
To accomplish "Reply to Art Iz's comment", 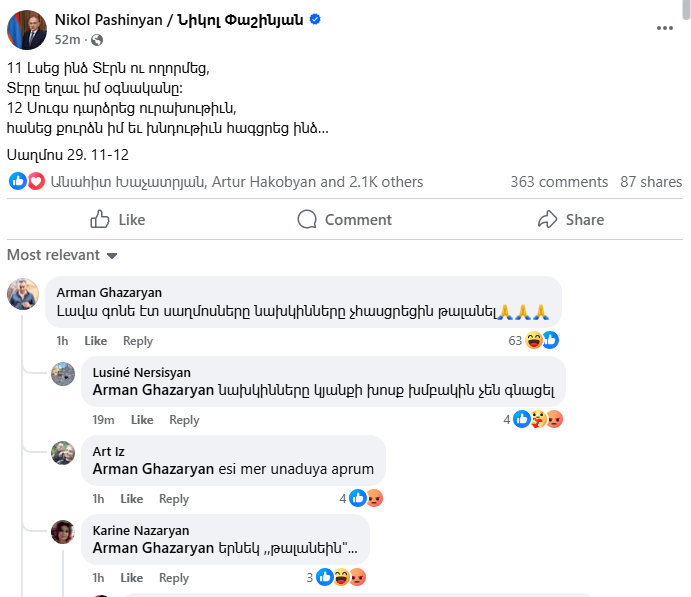I will tap(174, 499).
